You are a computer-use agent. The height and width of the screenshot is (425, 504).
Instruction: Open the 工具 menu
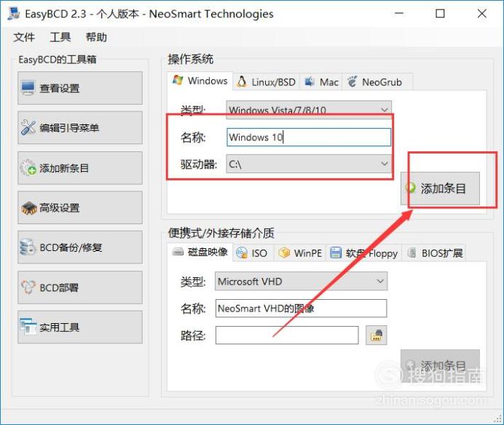60,37
